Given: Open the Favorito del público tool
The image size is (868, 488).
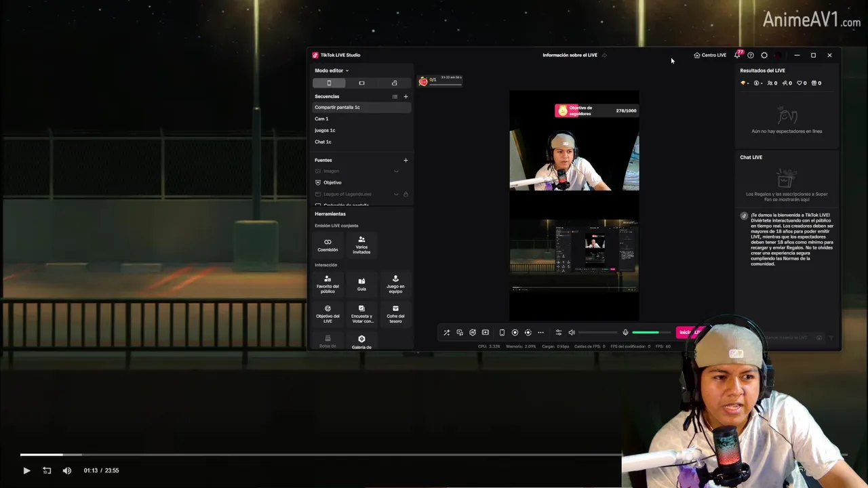Looking at the screenshot, I should point(328,285).
